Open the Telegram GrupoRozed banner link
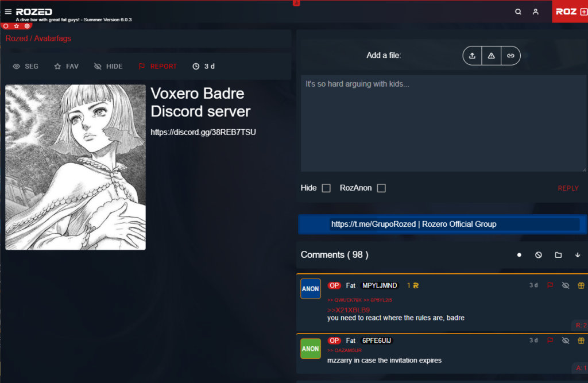This screenshot has width=588, height=383. click(x=413, y=224)
